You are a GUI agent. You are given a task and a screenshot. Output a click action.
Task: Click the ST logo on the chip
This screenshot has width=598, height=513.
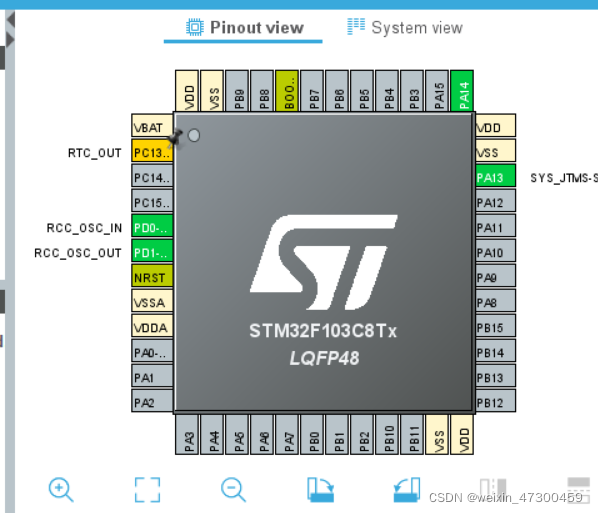[x=324, y=262]
